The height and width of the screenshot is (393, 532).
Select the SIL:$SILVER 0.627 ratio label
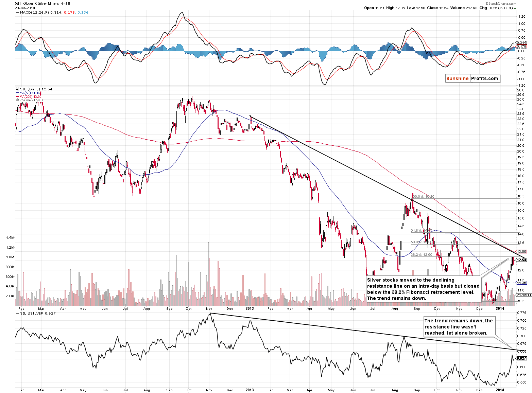point(36,314)
